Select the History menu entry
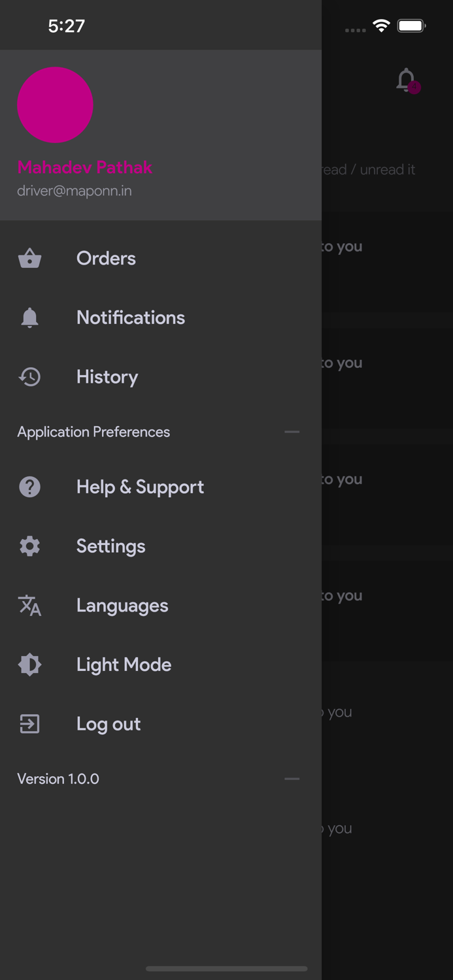Screen dimensions: 453x980 coord(107,377)
